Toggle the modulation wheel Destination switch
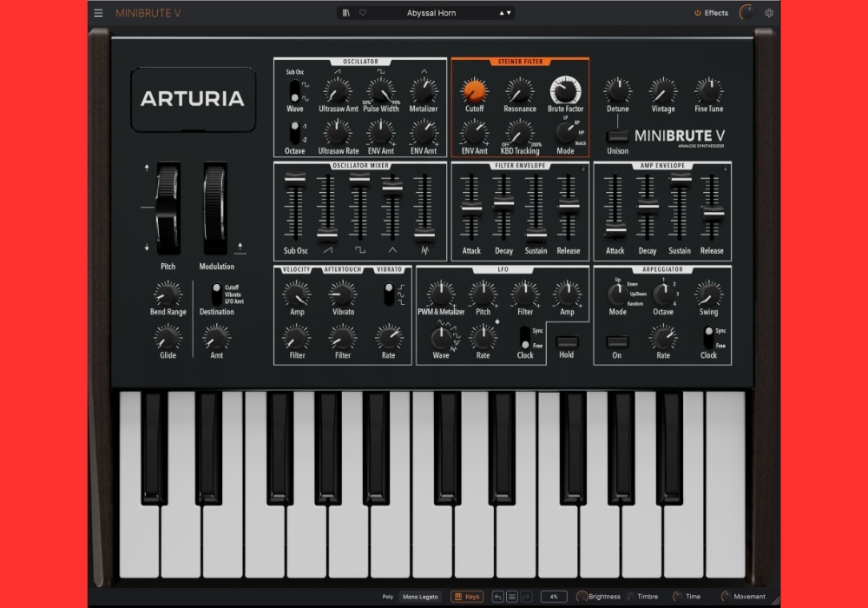Screen dimensions: 868x608 216,294
